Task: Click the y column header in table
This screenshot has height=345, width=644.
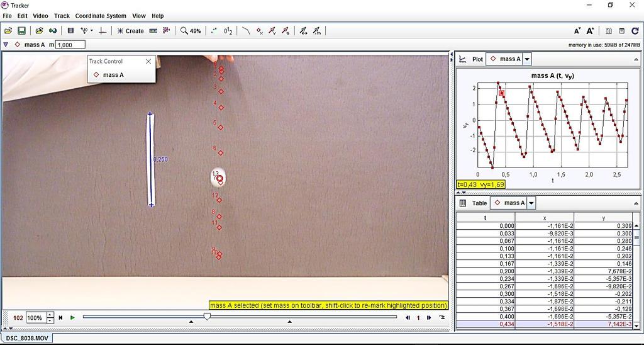Action: click(603, 218)
